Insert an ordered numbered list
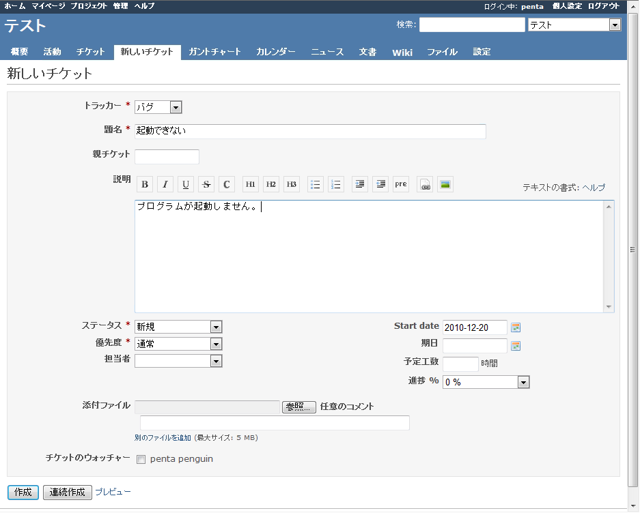The image size is (640, 513). click(x=336, y=184)
